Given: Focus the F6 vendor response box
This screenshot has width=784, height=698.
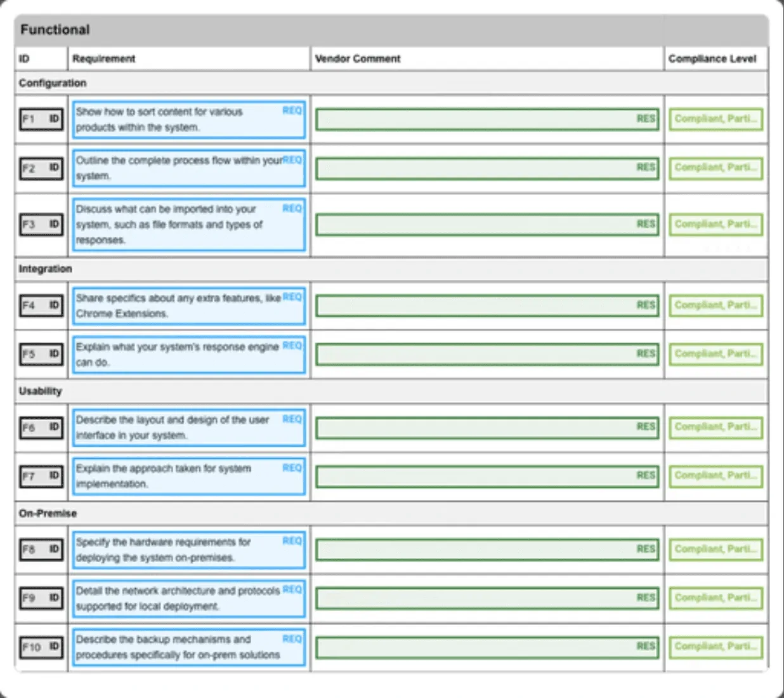Looking at the screenshot, I should (x=487, y=428).
